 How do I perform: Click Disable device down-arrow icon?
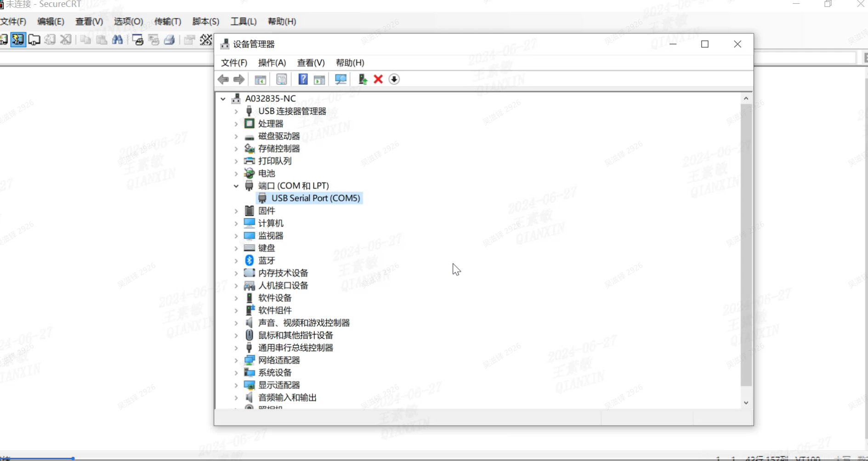(x=394, y=79)
